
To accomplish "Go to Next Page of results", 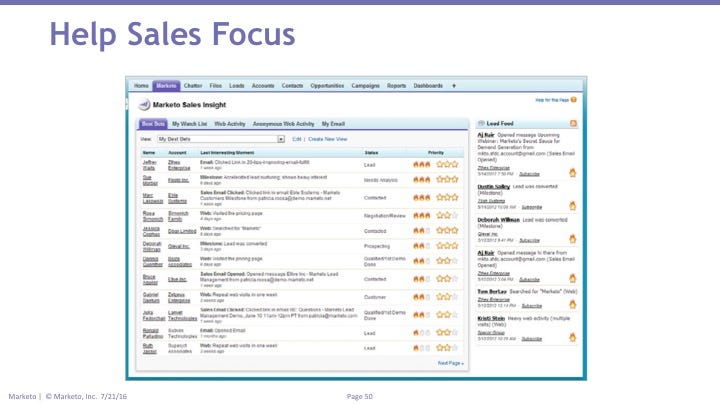I will 450,363.
